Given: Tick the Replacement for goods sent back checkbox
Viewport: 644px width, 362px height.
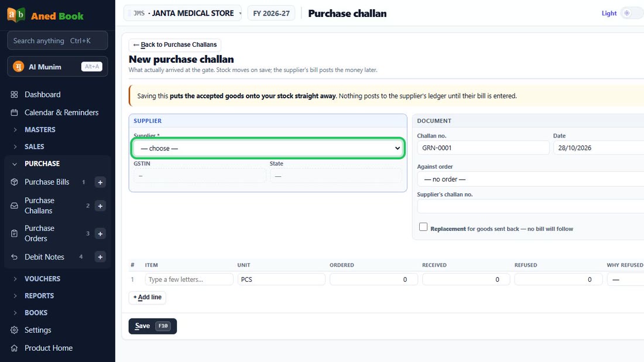Looking at the screenshot, I should [x=423, y=227].
